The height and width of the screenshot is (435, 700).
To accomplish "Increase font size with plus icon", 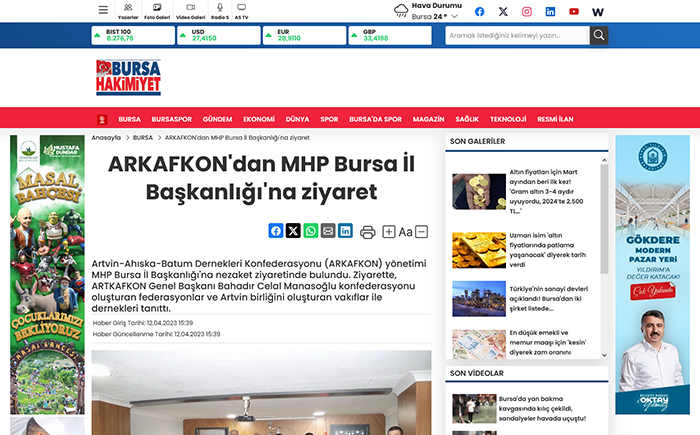I will 389,232.
